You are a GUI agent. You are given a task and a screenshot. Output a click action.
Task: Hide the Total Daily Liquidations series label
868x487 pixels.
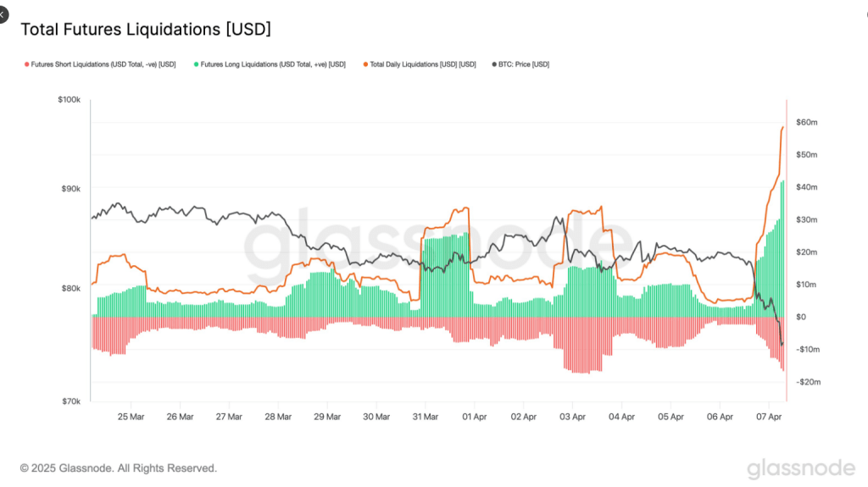pos(423,64)
